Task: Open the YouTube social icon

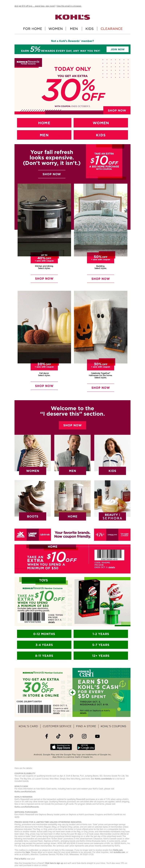Action: (x=97, y=736)
